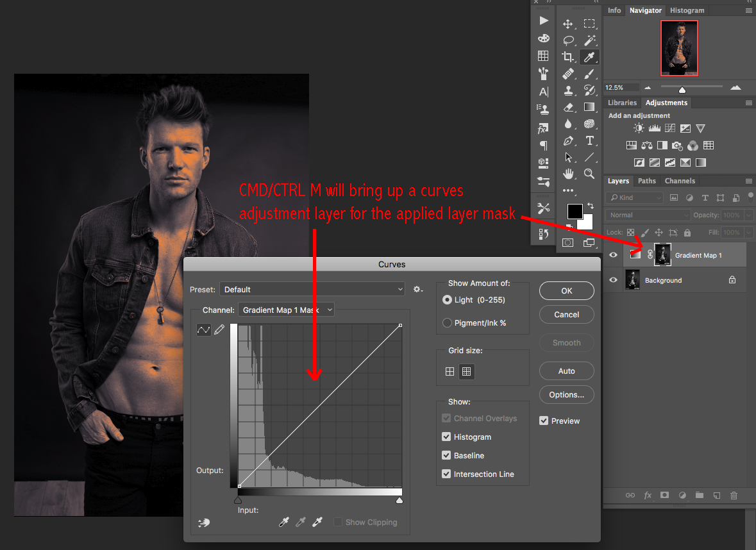756x550 pixels.
Task: Hide the Gradient Map 1 layer
Action: coord(614,255)
